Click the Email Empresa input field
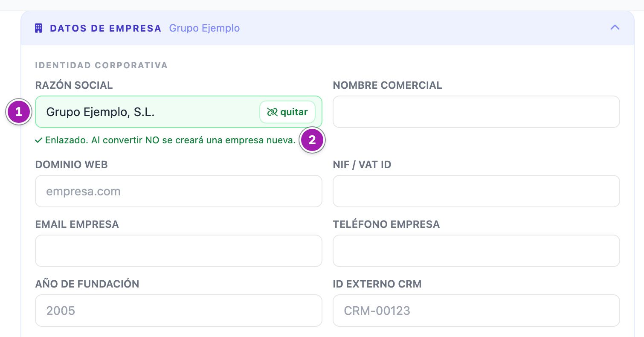644x337 pixels. pyautogui.click(x=178, y=251)
